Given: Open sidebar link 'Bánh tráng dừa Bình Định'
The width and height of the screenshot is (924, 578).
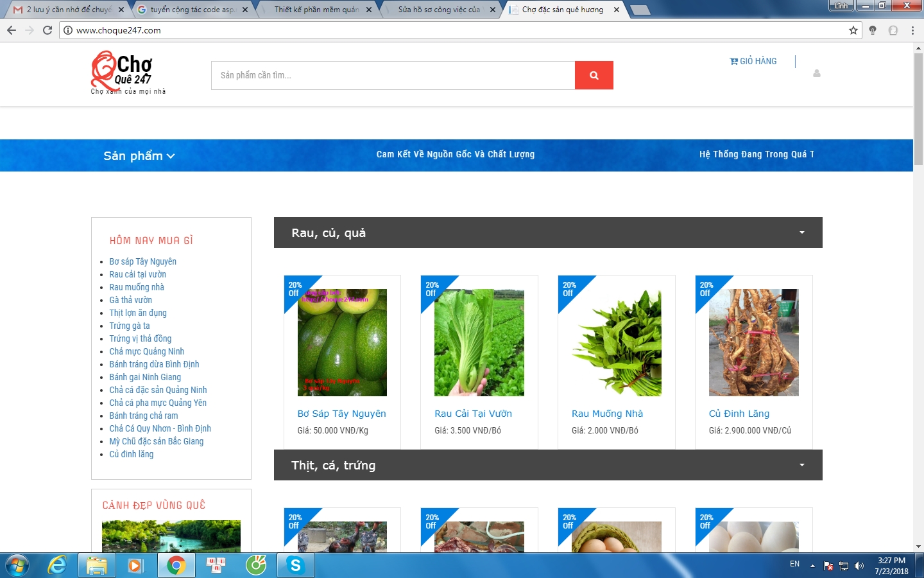Looking at the screenshot, I should (x=154, y=364).
